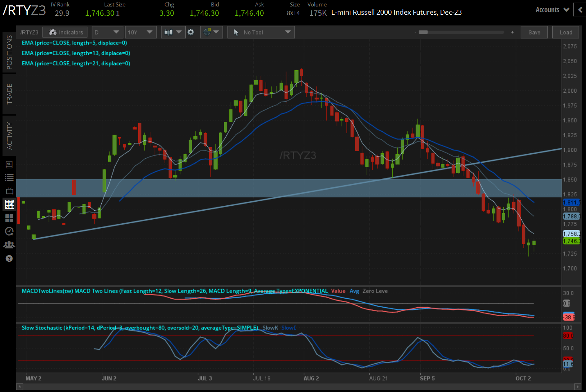The height and width of the screenshot is (392, 586).
Task: Click the EMA length=13 study label
Action: coord(76,53)
